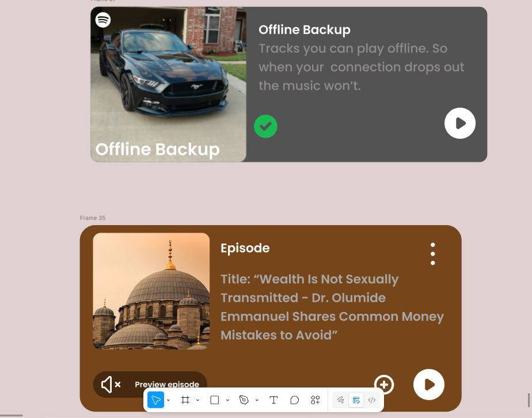This screenshot has height=418, width=532.
Task: Click the muted speaker icon
Action: pyautogui.click(x=111, y=385)
